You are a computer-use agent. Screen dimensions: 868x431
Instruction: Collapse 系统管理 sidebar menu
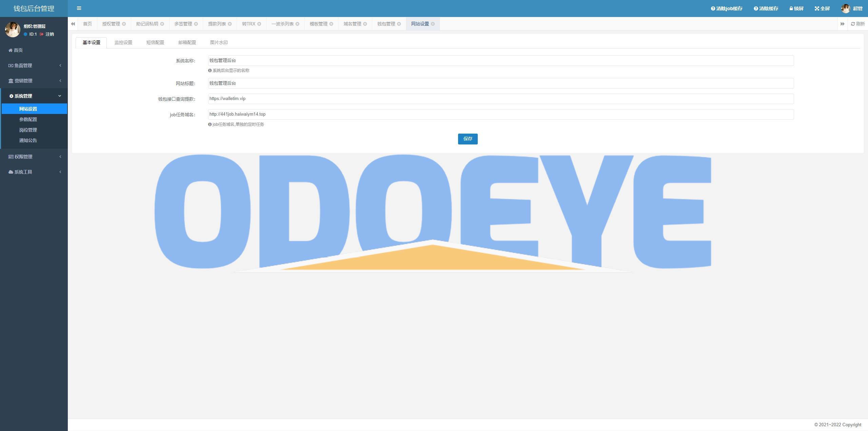pos(34,96)
